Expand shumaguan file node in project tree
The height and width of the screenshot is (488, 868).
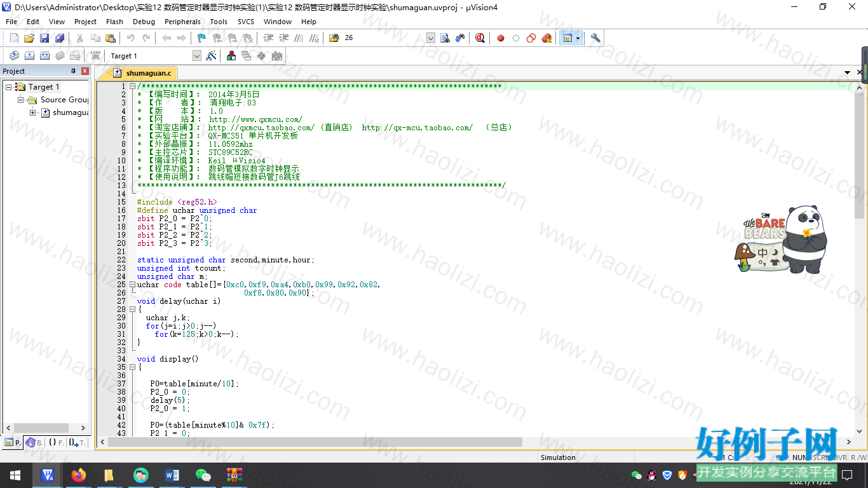(33, 112)
